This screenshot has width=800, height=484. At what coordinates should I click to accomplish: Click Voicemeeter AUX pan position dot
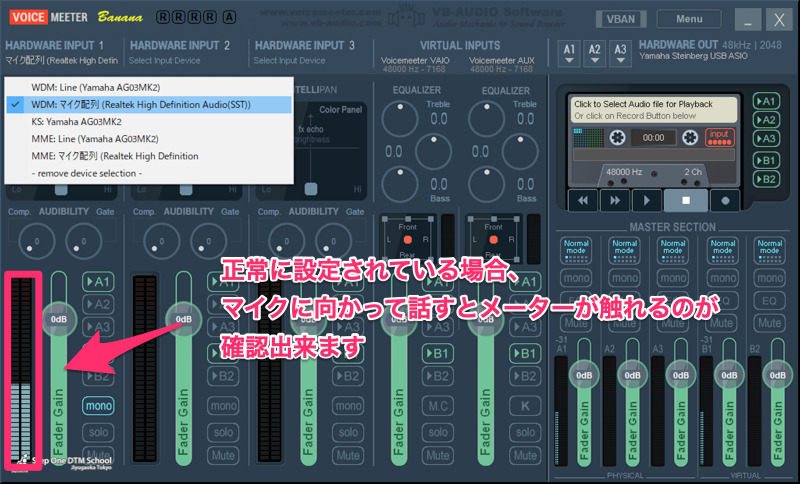tap(493, 240)
